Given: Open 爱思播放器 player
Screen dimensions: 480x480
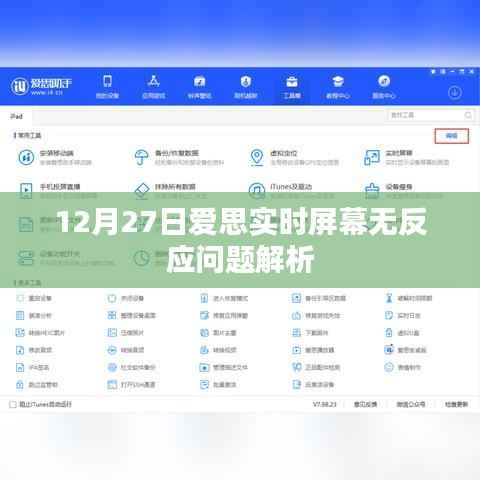Looking at the screenshot, I should pyautogui.click(x=313, y=350).
